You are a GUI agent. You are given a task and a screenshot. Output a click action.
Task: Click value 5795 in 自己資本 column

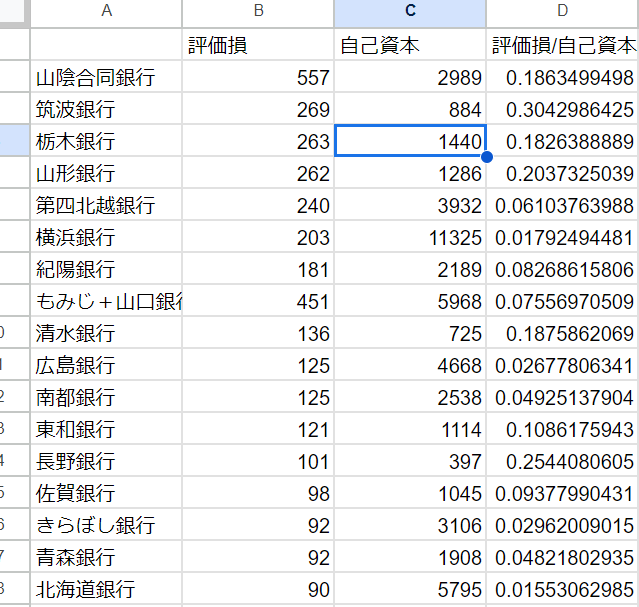[410, 589]
